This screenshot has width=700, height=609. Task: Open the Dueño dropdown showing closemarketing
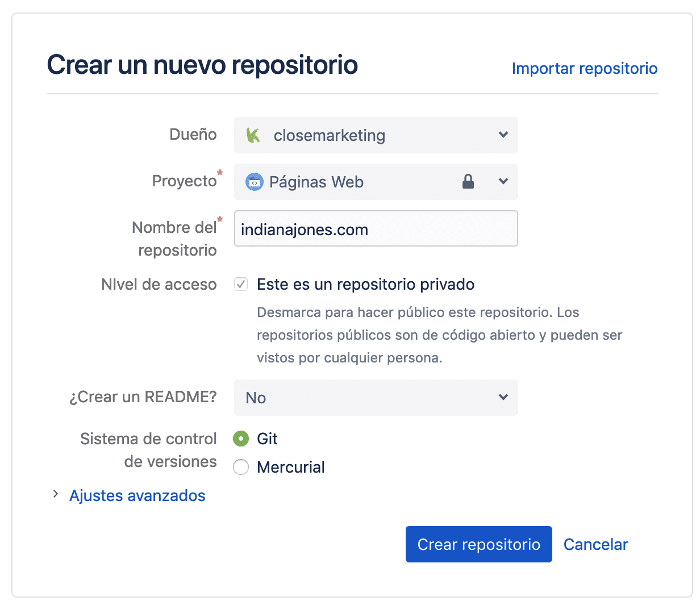[376, 135]
